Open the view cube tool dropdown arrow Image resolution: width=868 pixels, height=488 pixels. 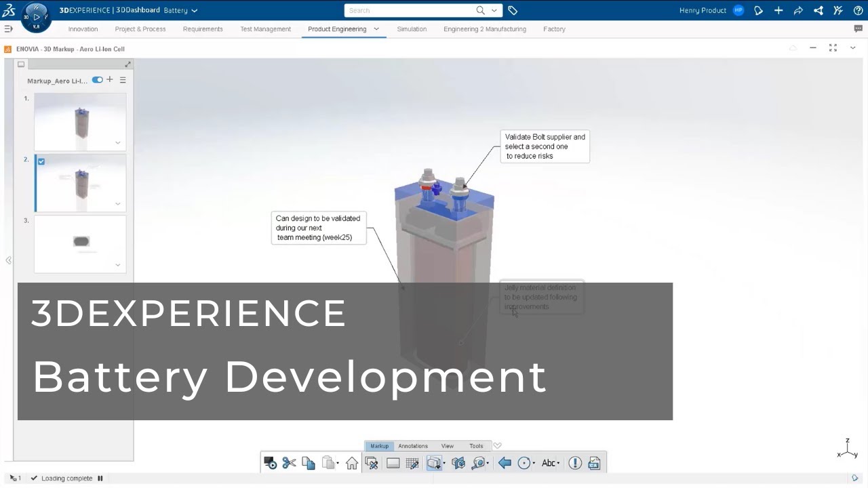444,464
